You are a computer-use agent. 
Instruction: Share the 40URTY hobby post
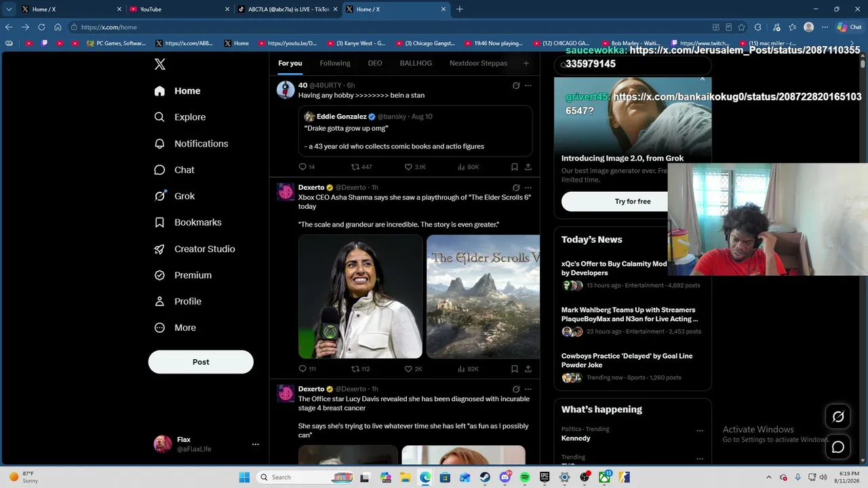(528, 167)
